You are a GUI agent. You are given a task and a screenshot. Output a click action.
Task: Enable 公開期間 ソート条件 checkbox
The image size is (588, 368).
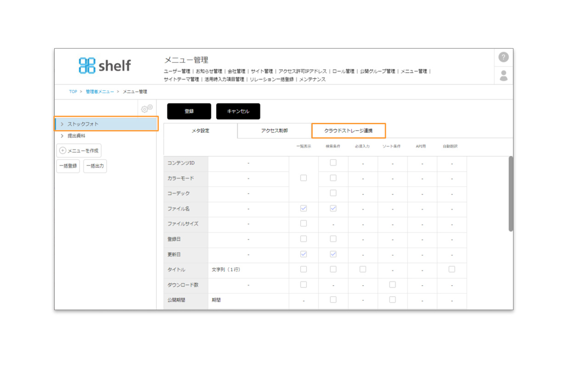[392, 299]
